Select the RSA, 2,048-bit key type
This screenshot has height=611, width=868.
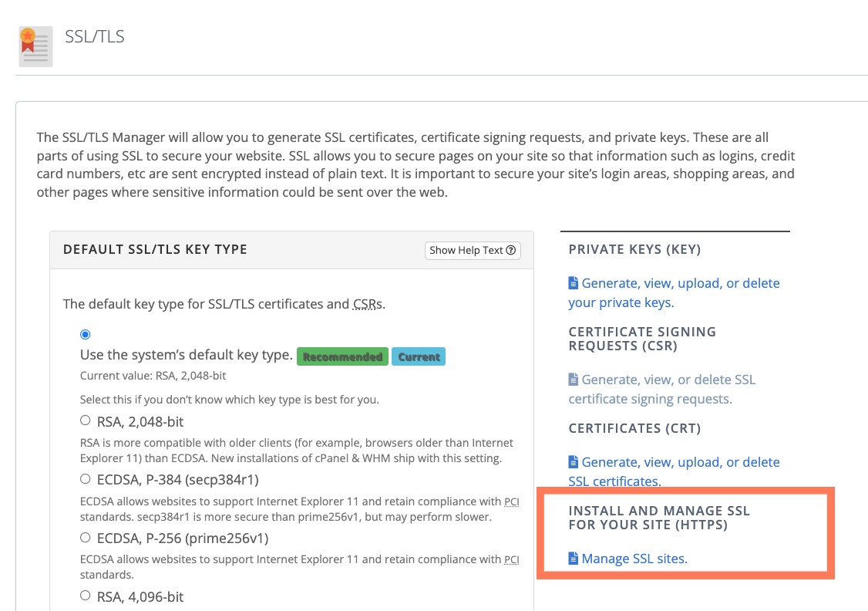(x=85, y=420)
